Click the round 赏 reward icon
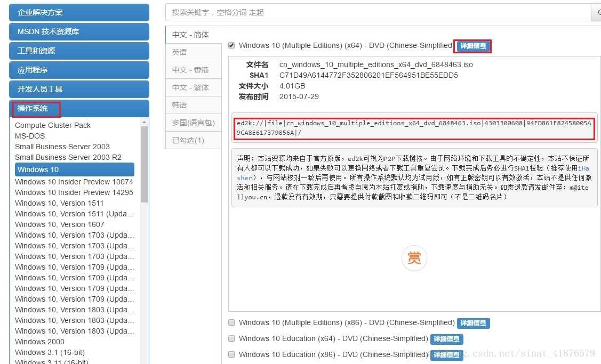Image resolution: width=601 pixels, height=364 pixels. point(414,258)
